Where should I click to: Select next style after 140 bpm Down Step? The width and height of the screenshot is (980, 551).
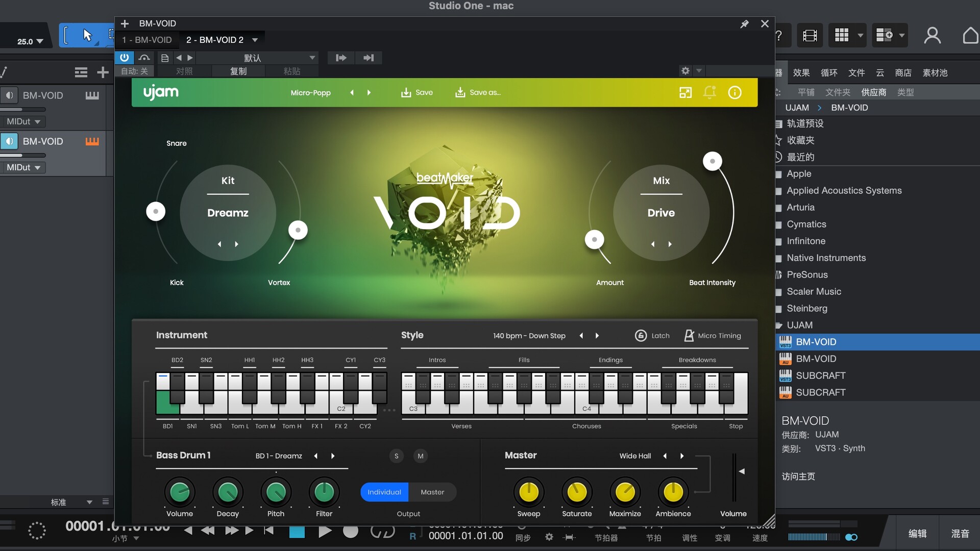point(597,335)
